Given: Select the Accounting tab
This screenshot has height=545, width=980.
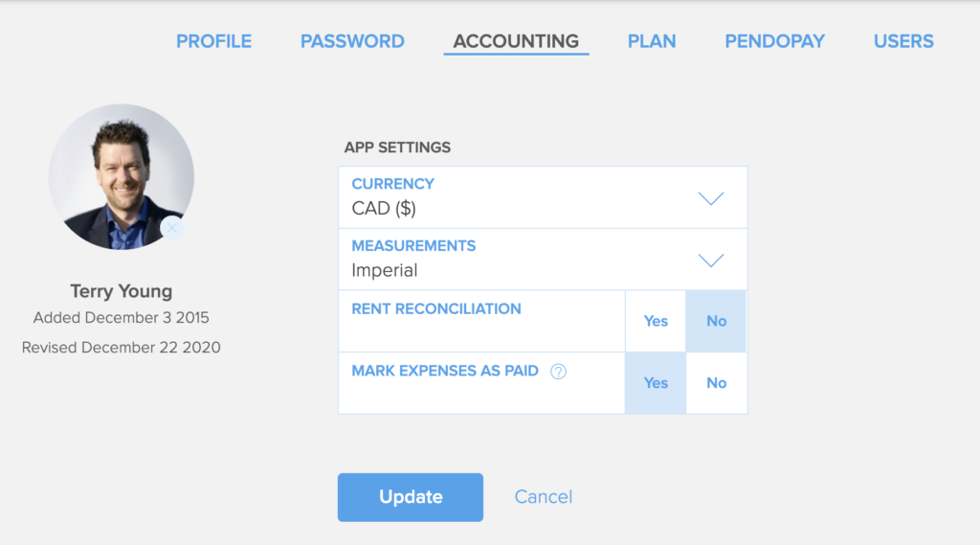Looking at the screenshot, I should click(x=516, y=41).
